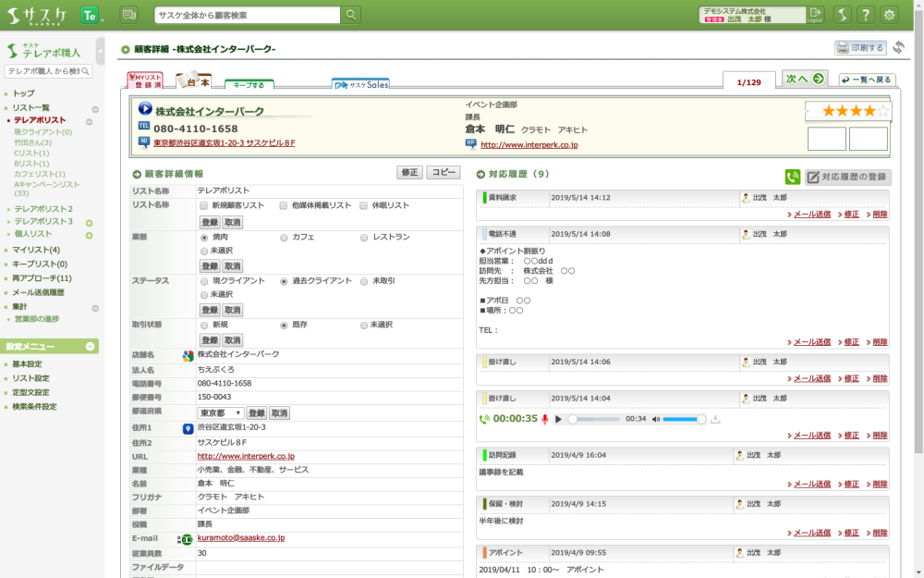
Task: Click the 対応履歴の登録 button
Action: coord(848,178)
